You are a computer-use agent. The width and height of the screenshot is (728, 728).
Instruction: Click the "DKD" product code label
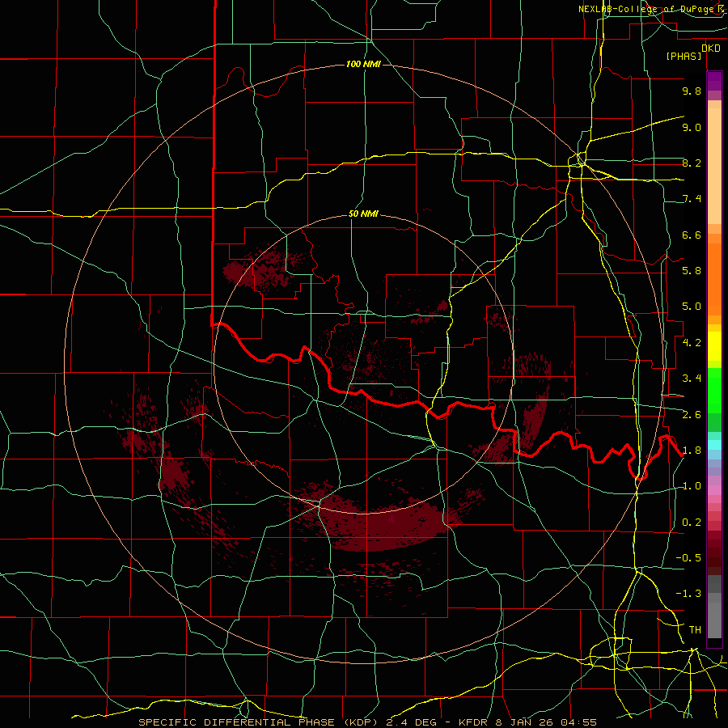tap(711, 49)
